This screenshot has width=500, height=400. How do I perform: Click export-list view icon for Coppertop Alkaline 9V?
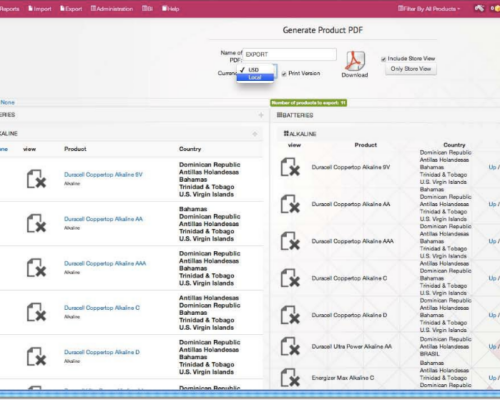click(290, 167)
